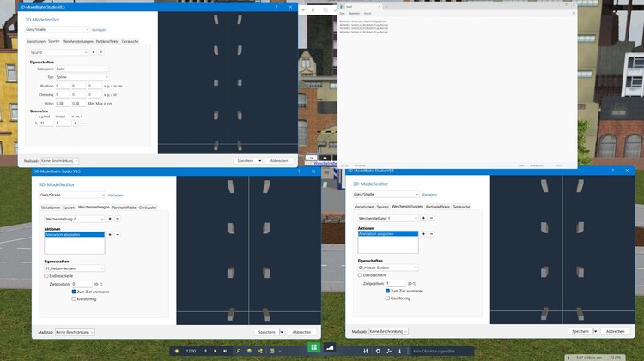644x361 pixels.
Task: Click Speichern in Weichenstellung 0 editor
Action: coord(265,332)
